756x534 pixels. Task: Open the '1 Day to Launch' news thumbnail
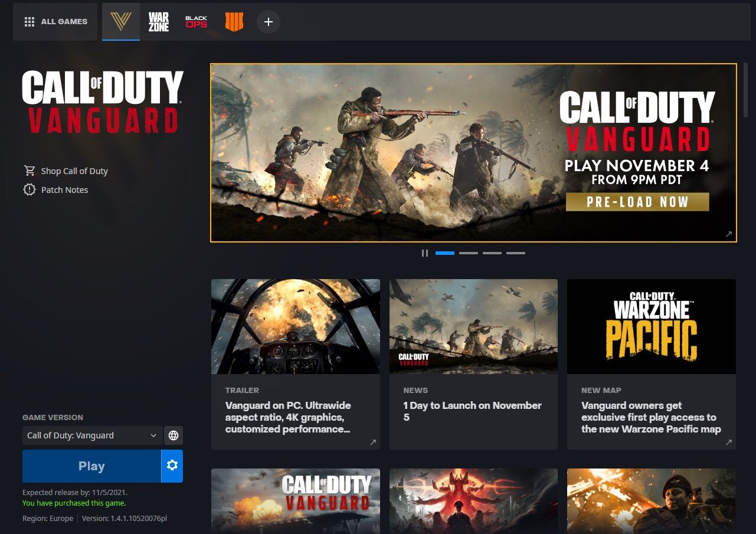(473, 326)
